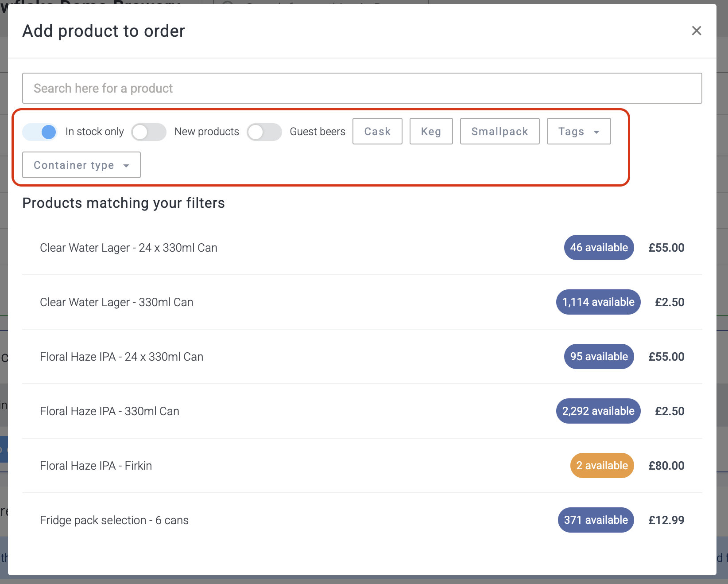The height and width of the screenshot is (584, 728).
Task: Apply the Smallpack filter
Action: [500, 131]
